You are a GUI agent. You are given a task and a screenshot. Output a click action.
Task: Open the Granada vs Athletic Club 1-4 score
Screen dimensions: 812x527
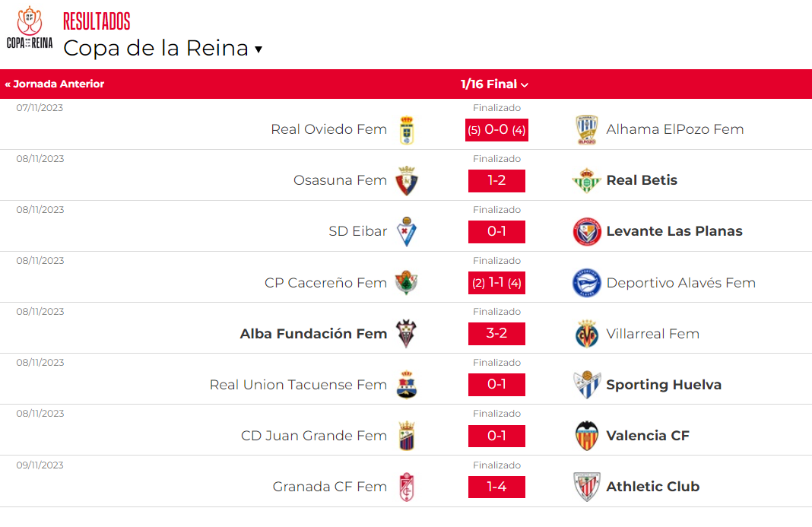(496, 487)
